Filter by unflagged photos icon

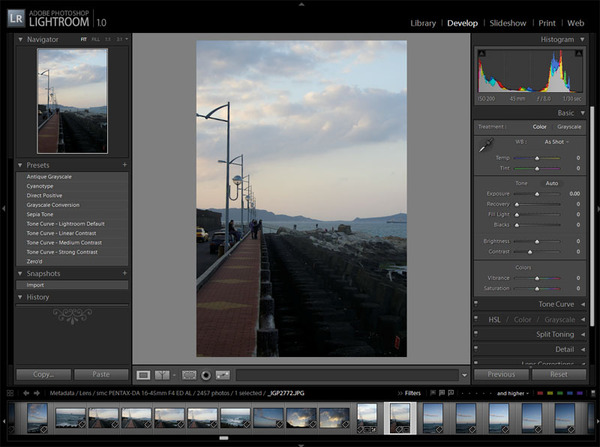(442, 393)
